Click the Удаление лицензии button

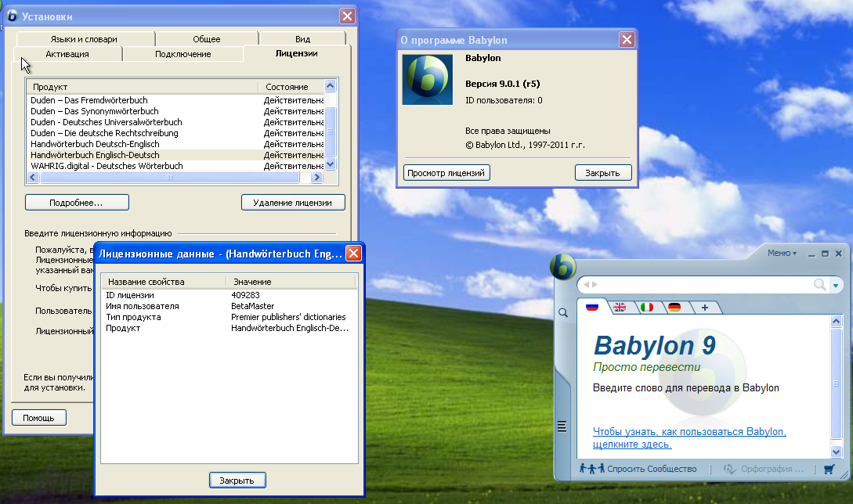click(293, 202)
